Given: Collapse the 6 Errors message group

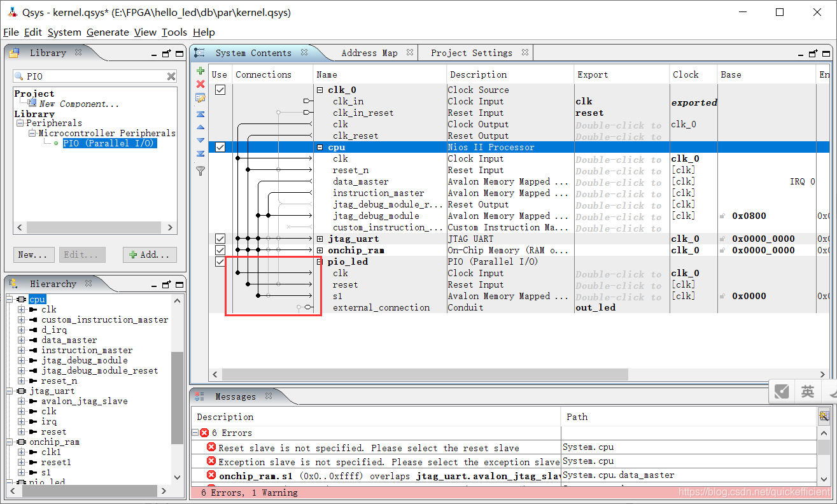Looking at the screenshot, I should [196, 433].
